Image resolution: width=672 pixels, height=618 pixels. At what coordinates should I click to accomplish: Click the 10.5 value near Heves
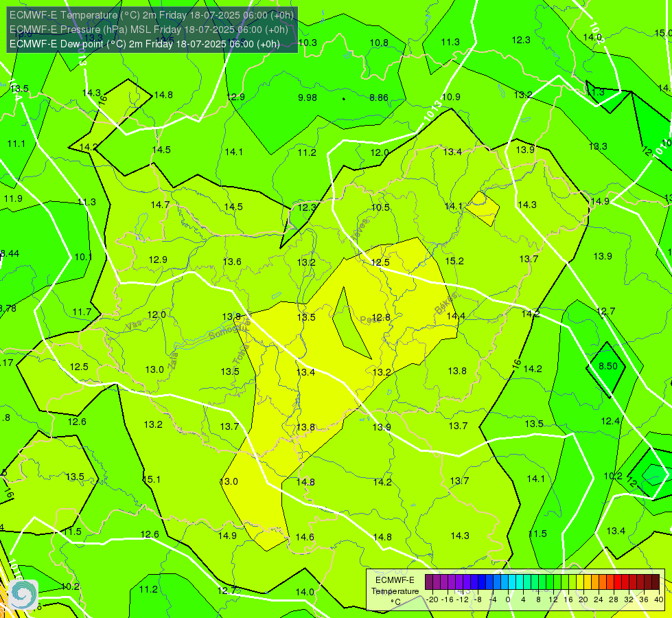(x=380, y=207)
